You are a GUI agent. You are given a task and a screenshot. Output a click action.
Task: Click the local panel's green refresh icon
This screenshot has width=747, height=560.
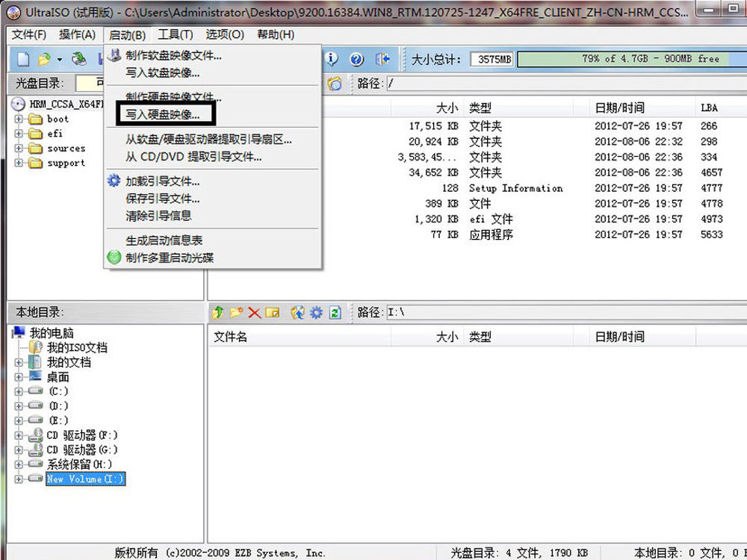coord(335,312)
